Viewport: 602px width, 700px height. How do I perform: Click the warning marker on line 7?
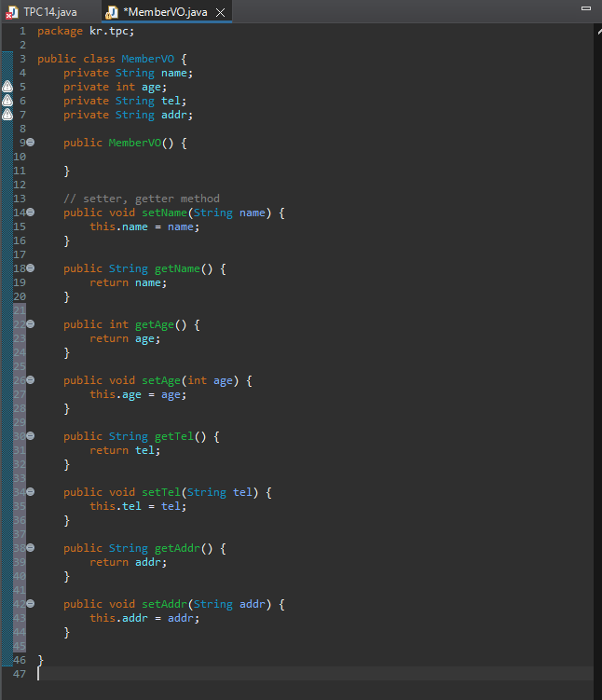(x=7, y=115)
